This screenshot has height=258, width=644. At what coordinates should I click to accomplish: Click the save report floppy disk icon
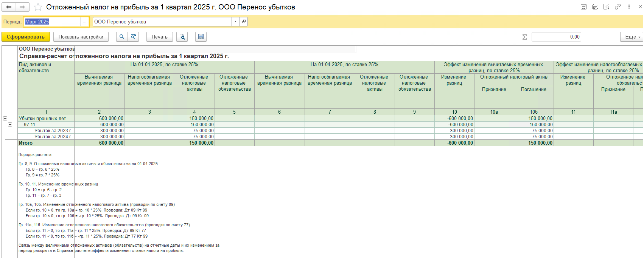tap(201, 37)
